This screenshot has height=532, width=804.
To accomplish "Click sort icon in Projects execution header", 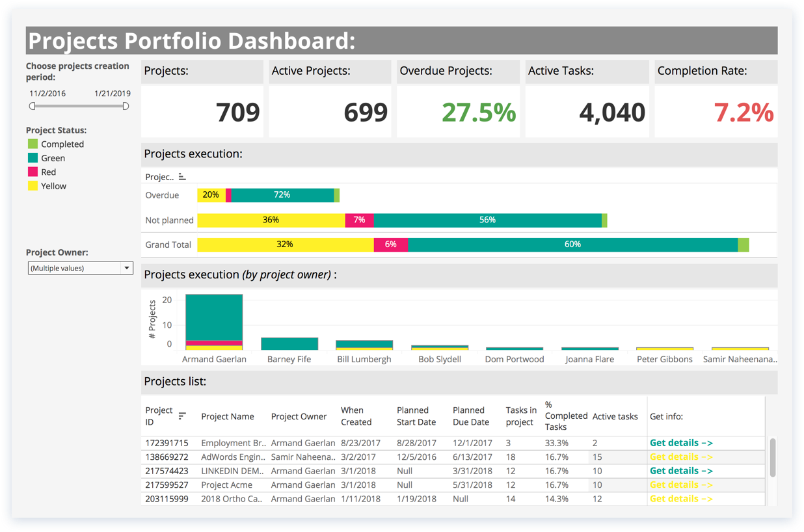I will pos(182,177).
